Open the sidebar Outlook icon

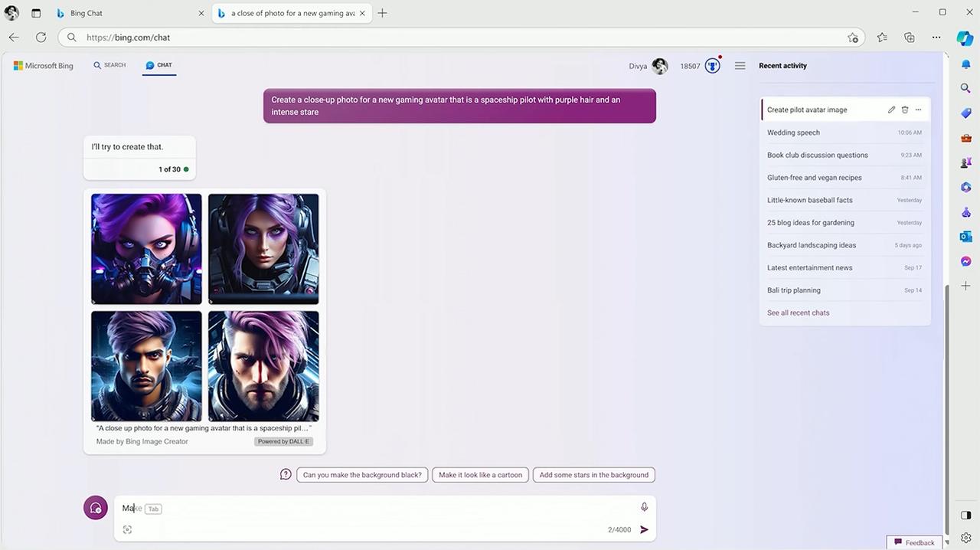pos(965,237)
